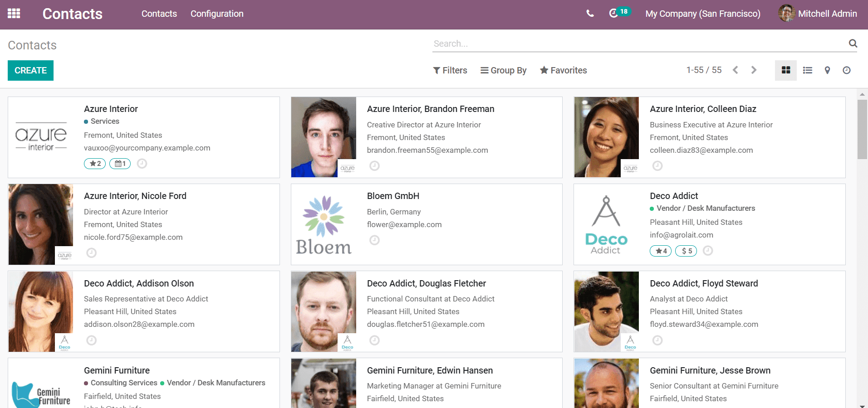The height and width of the screenshot is (408, 868).
Task: Click activity clock on Nicole Ford card
Action: click(92, 253)
